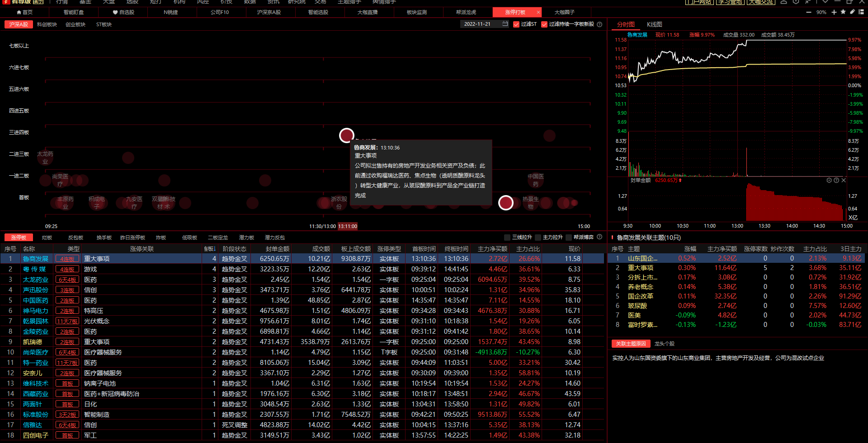Enable the 三线拉升 checkbox

tap(507, 237)
